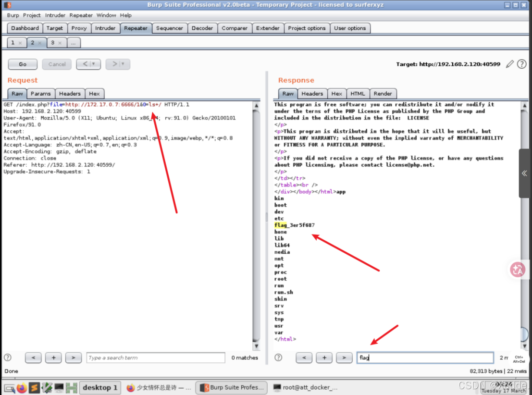The height and width of the screenshot is (395, 532).
Task: Switch to the Decoder tab
Action: click(202, 28)
